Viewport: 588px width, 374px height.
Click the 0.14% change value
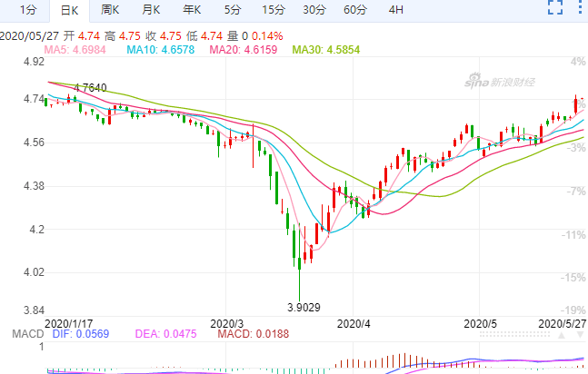point(267,36)
